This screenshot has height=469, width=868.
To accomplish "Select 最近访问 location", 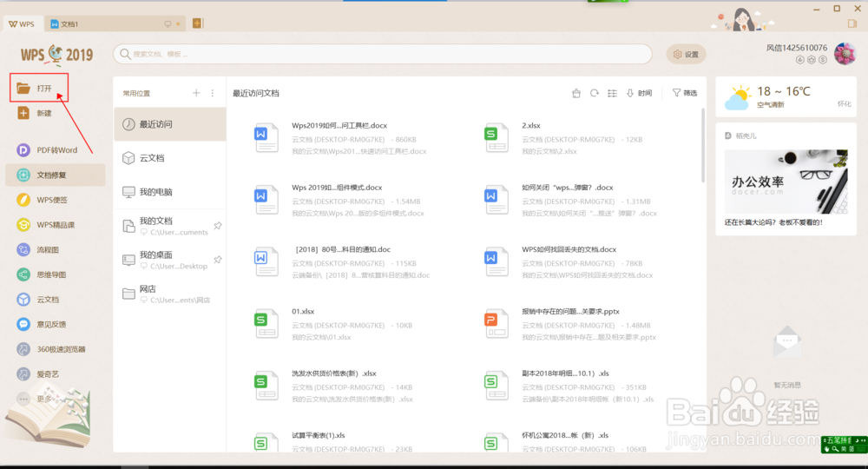I will coord(170,124).
